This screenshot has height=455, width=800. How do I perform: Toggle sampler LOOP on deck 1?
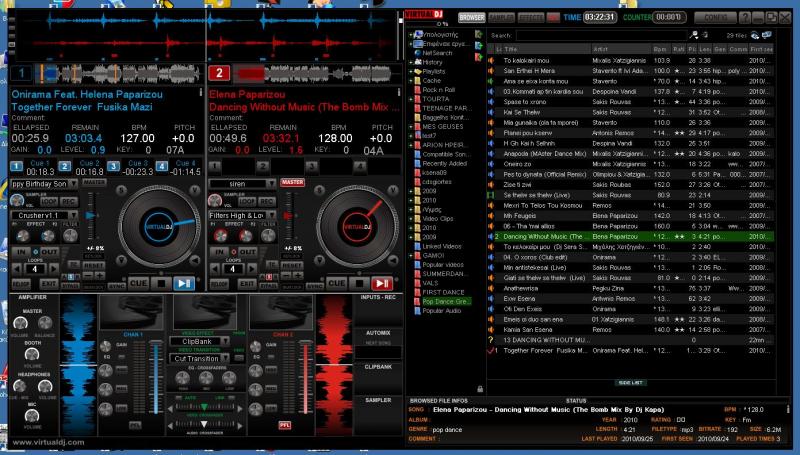click(49, 201)
